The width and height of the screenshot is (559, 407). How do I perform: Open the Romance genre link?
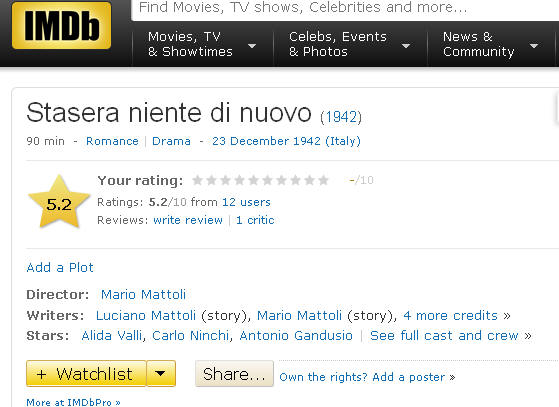(112, 141)
